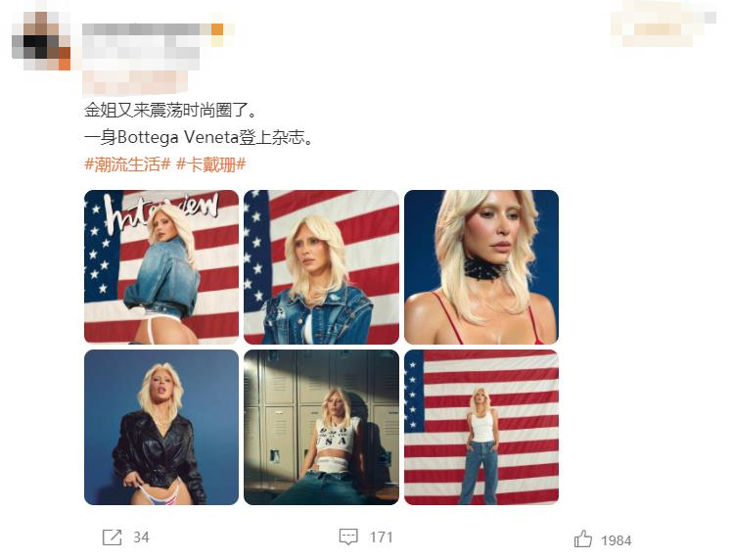This screenshot has height=560, width=732.
Task: Open the spiked choker close-up thumbnail
Action: point(481,266)
